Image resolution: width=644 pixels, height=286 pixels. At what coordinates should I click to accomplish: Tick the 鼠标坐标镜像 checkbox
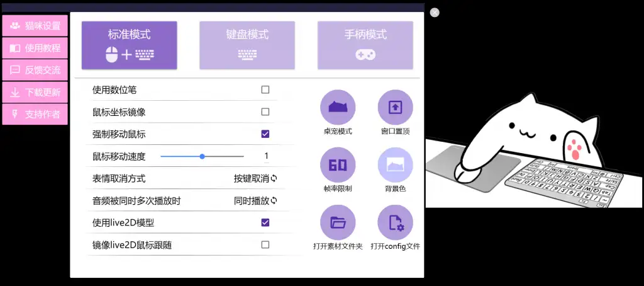pyautogui.click(x=265, y=112)
